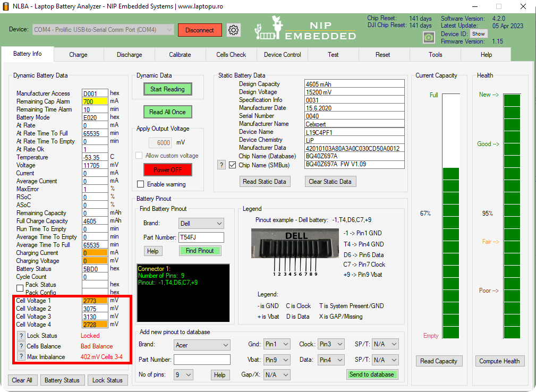Click the green camera screenshot icon
This screenshot has height=392, width=536.
click(429, 37)
